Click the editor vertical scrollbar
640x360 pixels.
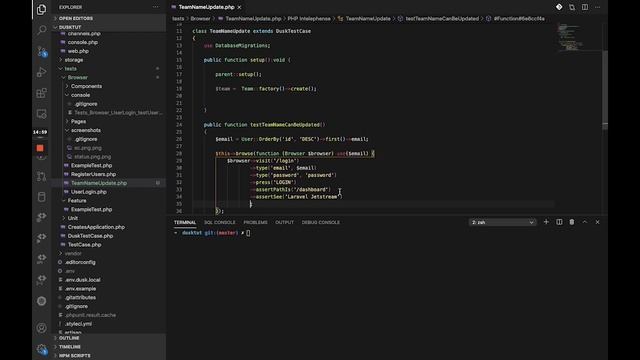tap(605, 90)
